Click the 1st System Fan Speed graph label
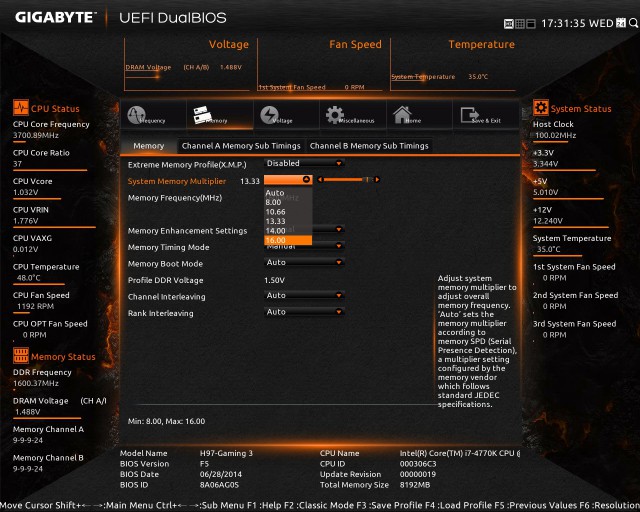This screenshot has height=512, width=640. [x=292, y=87]
